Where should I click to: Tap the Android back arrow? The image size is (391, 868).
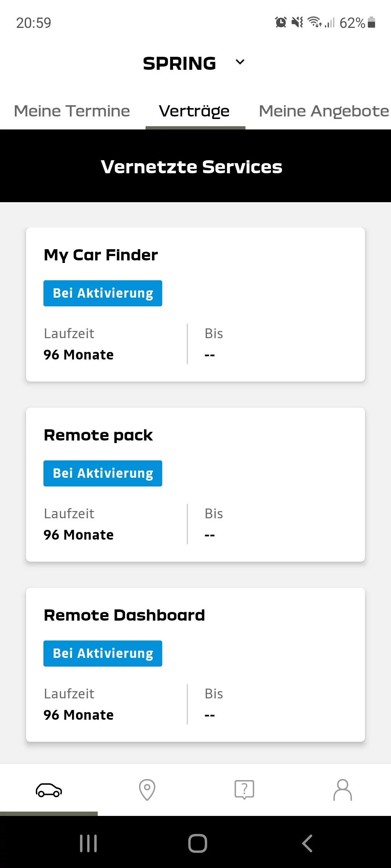(x=307, y=843)
